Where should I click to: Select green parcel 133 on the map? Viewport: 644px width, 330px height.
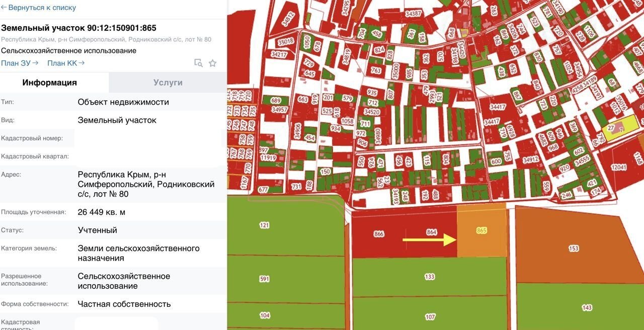429,277
